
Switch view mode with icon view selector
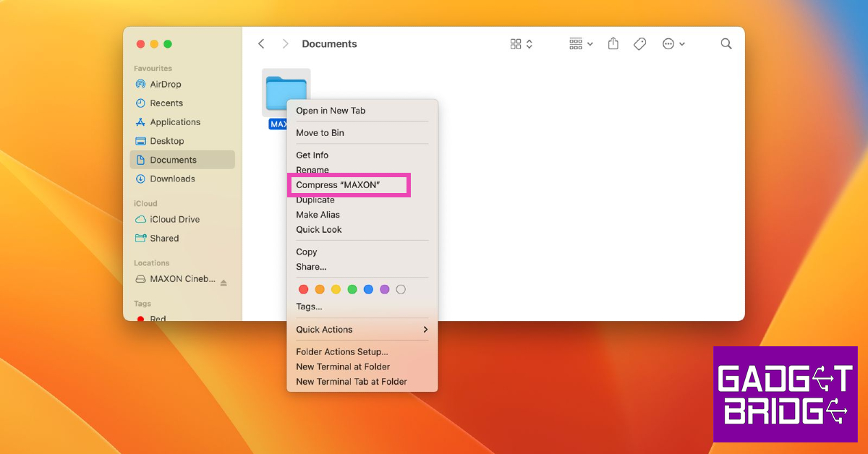pyautogui.click(x=521, y=44)
